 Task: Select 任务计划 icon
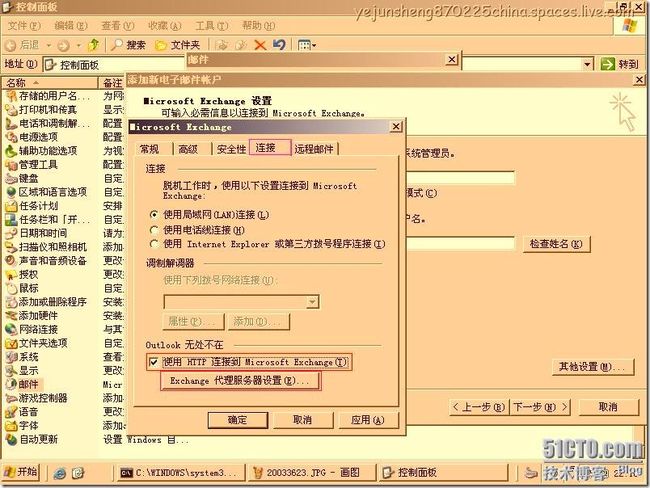pos(11,206)
